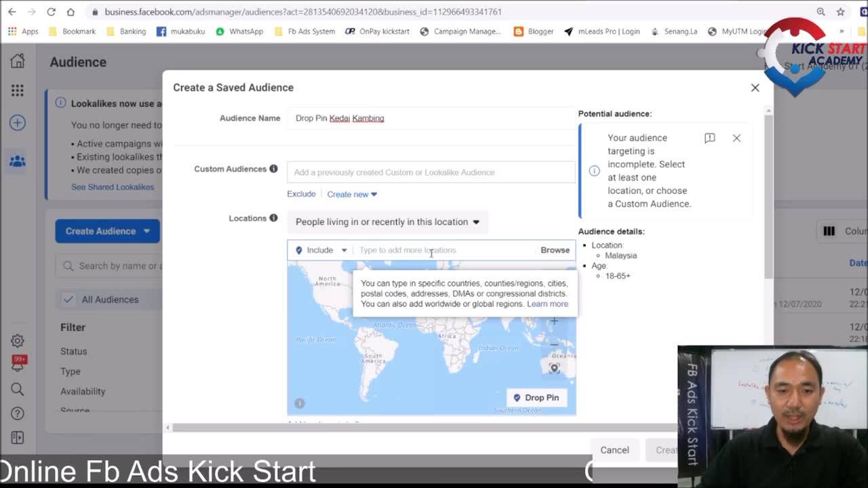Open the settings gear in sidebar
This screenshot has height=488, width=868.
point(18,341)
